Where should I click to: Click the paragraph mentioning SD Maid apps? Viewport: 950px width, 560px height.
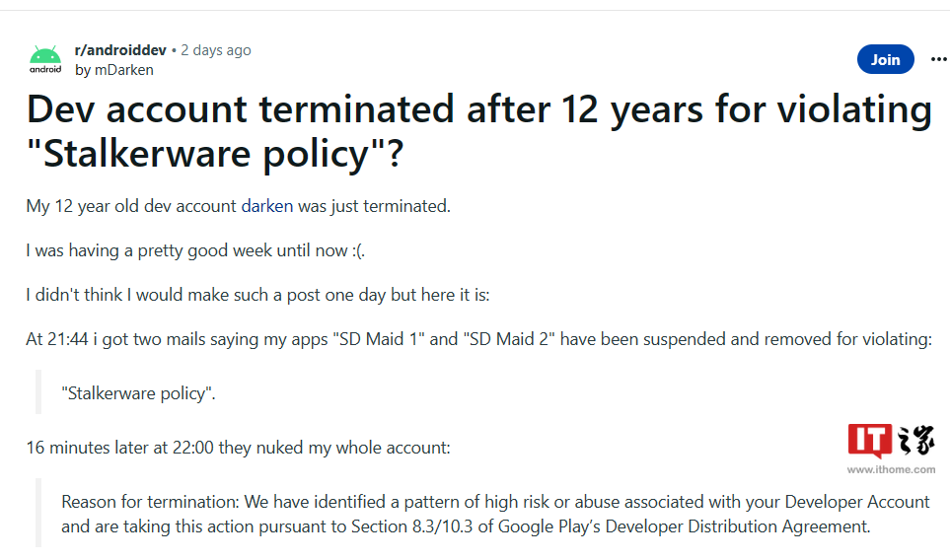(x=478, y=339)
